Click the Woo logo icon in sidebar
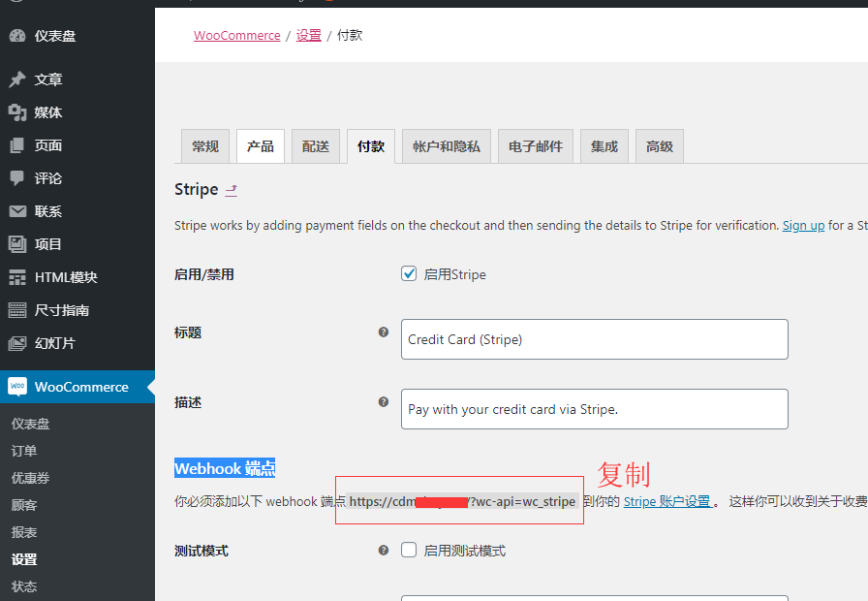The image size is (868, 601). tap(17, 387)
